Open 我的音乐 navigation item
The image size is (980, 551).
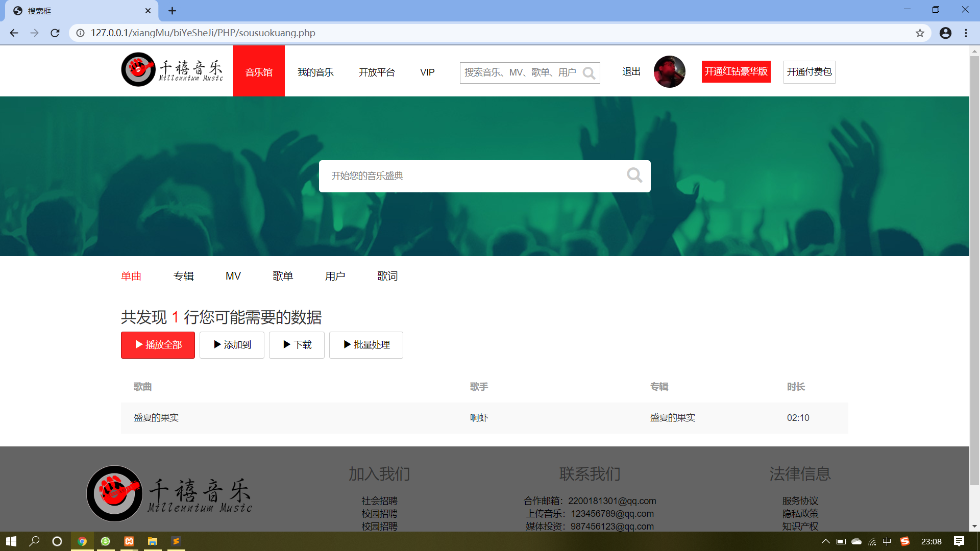[x=315, y=72]
